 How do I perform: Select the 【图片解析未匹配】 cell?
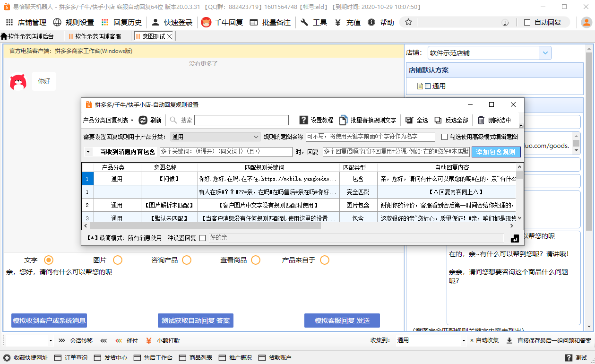tap(169, 205)
